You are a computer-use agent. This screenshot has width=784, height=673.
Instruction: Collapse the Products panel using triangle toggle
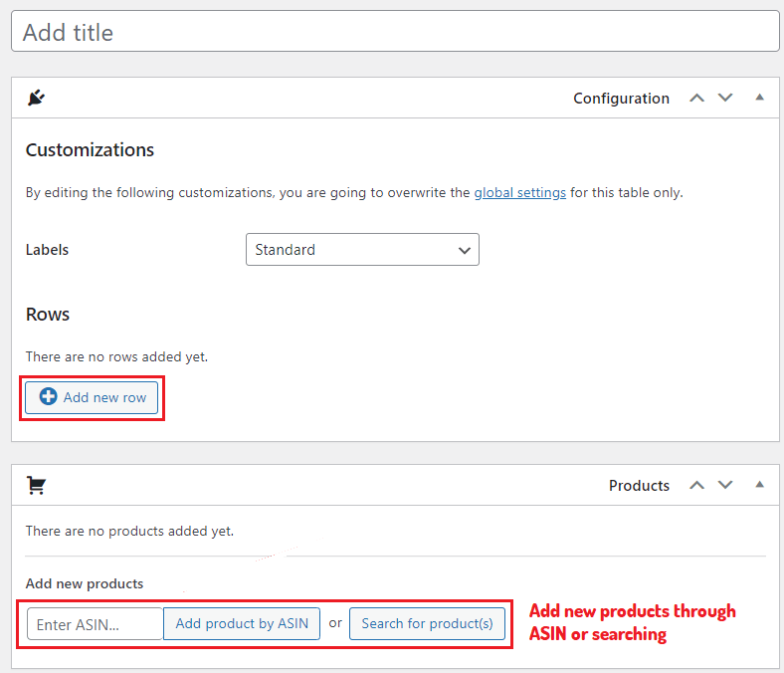[759, 484]
